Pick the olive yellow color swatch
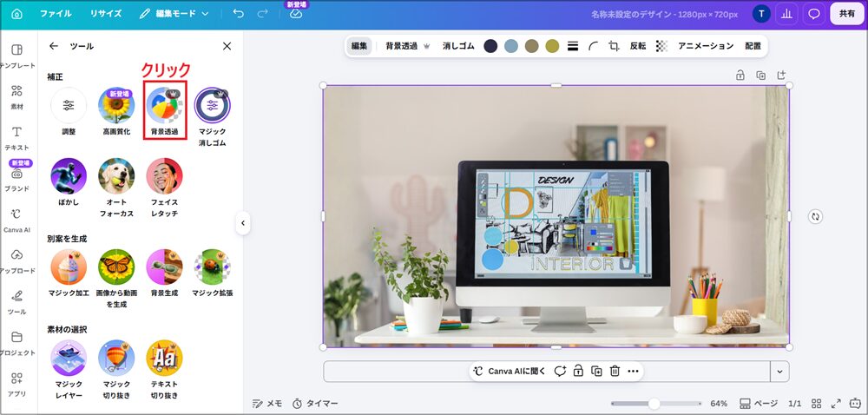The width and height of the screenshot is (868, 415). pyautogui.click(x=552, y=47)
